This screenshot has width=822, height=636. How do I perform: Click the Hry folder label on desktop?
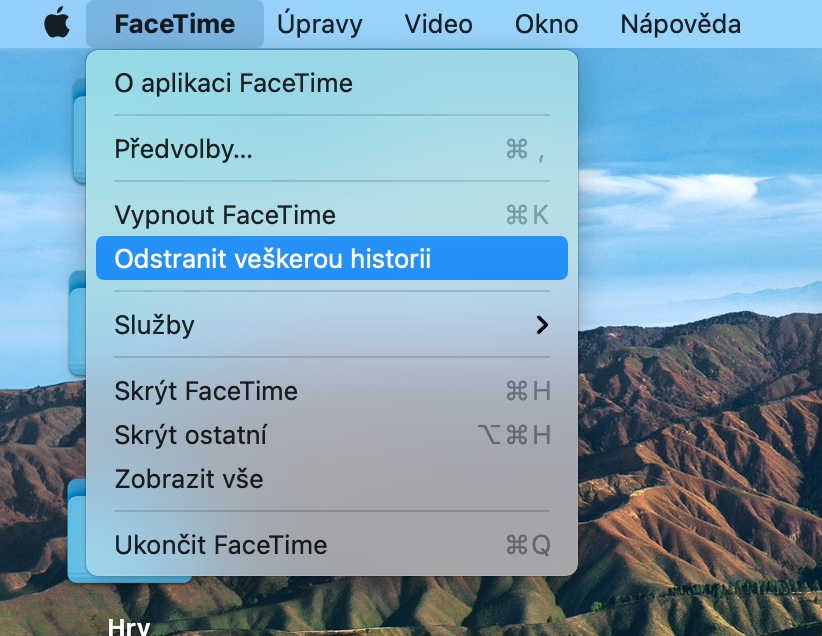coord(129,627)
